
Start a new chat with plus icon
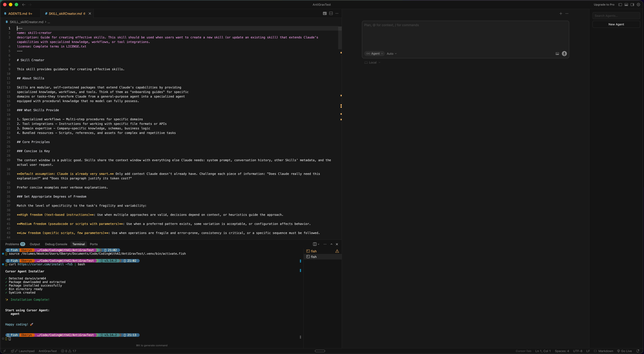click(x=560, y=14)
